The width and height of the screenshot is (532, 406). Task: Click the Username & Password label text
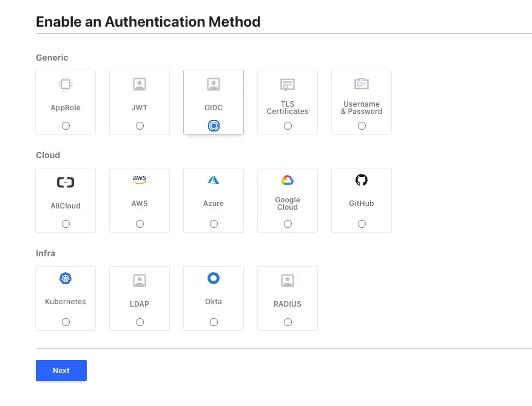click(362, 108)
